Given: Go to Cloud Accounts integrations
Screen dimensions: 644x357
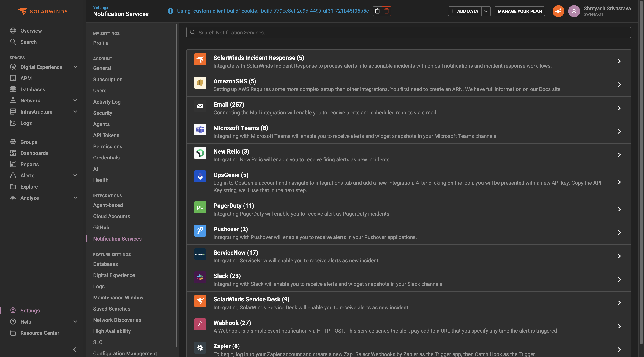Looking at the screenshot, I should point(111,216).
